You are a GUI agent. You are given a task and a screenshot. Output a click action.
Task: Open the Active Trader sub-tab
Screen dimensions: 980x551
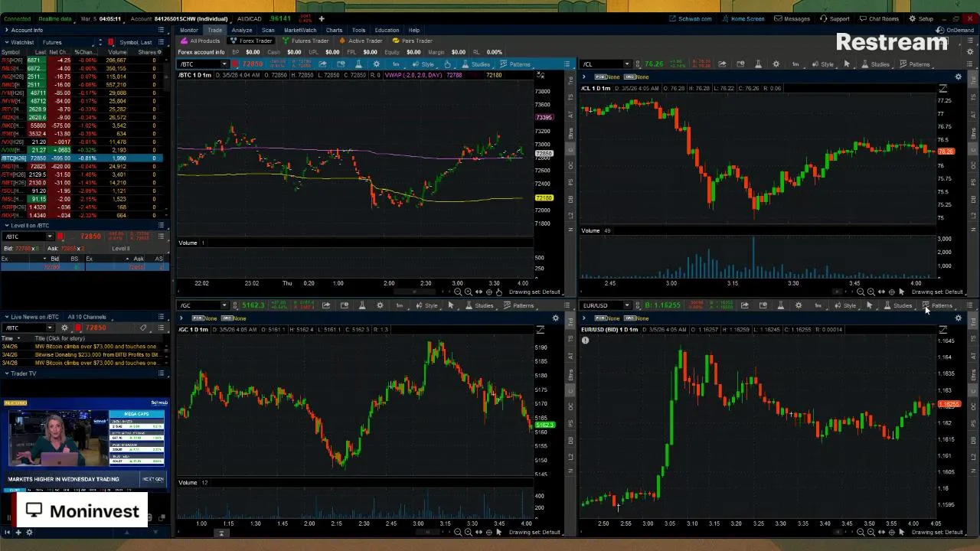(x=361, y=41)
